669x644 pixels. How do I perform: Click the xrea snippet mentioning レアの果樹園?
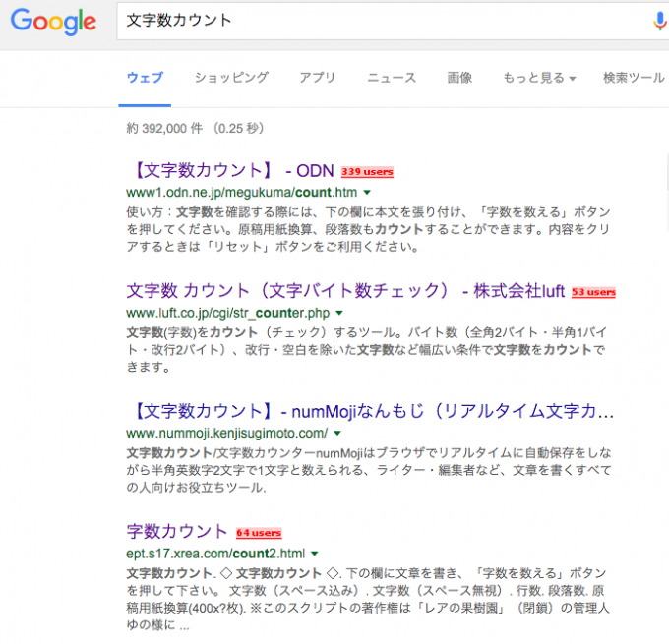(x=368, y=599)
